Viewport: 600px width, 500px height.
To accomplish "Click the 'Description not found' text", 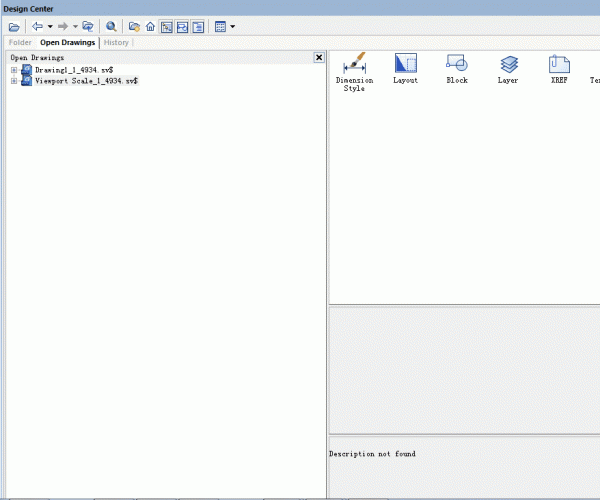I will (372, 454).
